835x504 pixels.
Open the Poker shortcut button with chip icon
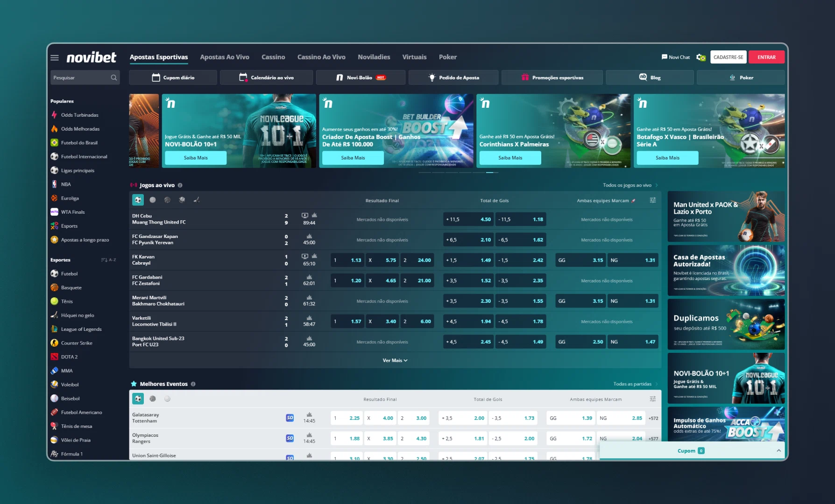(x=741, y=77)
